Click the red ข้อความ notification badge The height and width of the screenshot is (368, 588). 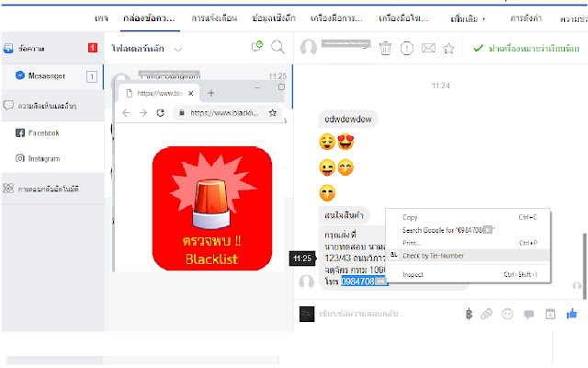(93, 48)
